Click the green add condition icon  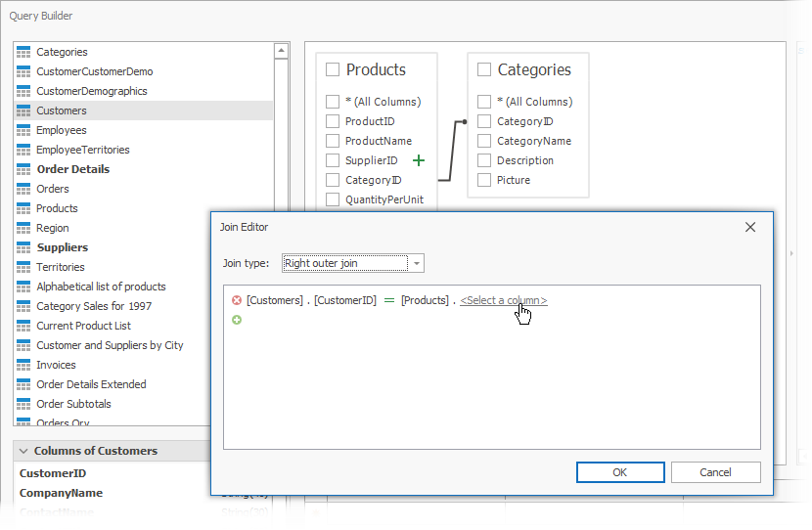point(237,320)
